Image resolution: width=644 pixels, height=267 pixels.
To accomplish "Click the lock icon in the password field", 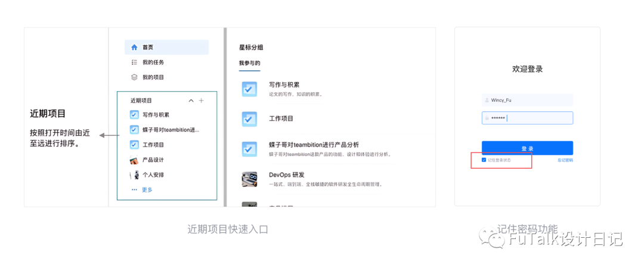I will tap(487, 118).
